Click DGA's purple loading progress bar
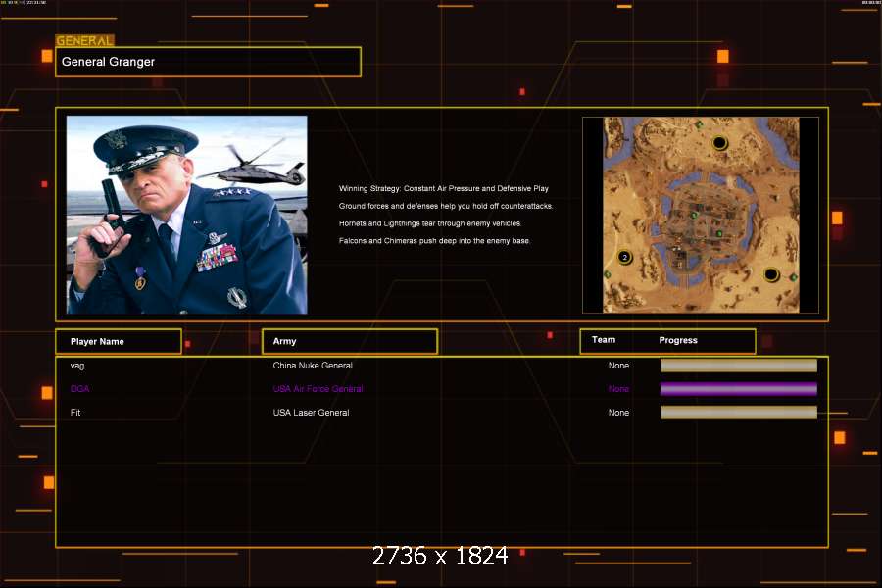Image resolution: width=882 pixels, height=588 pixels. (739, 389)
